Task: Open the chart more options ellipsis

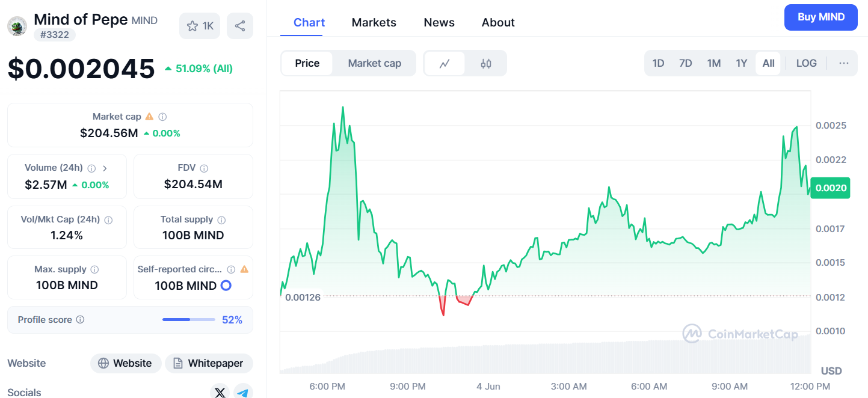Action: pos(843,63)
